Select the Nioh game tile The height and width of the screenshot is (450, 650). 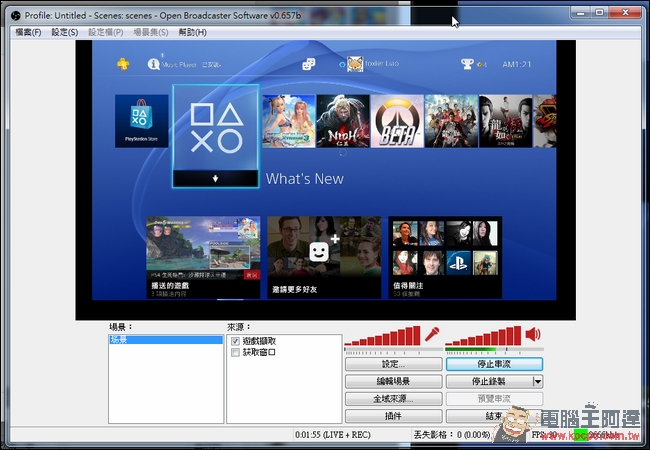(x=343, y=121)
